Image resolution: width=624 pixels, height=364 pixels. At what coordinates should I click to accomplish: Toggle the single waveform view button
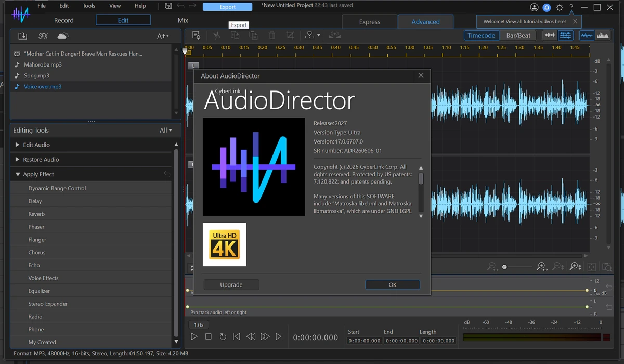click(x=549, y=35)
